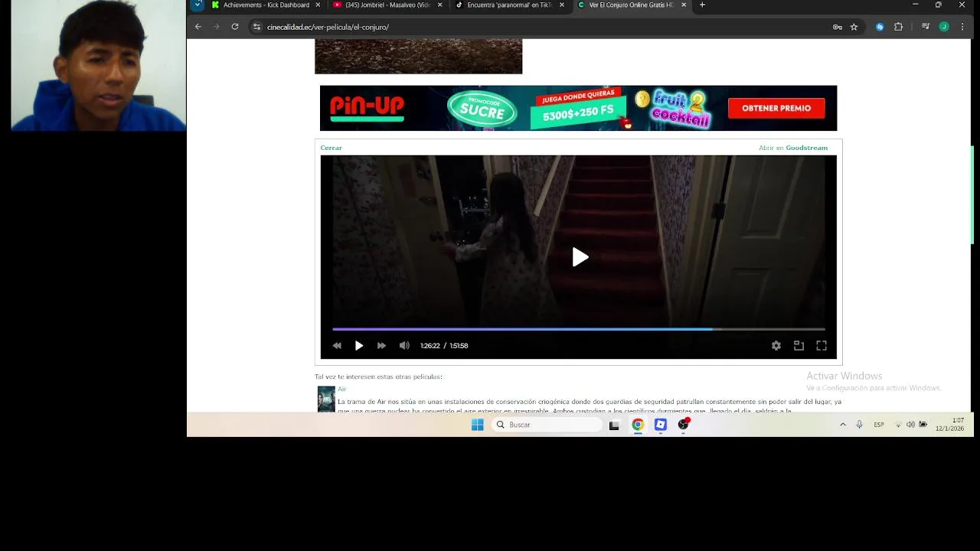
Task: Open the Windows Start menu
Action: tap(478, 425)
